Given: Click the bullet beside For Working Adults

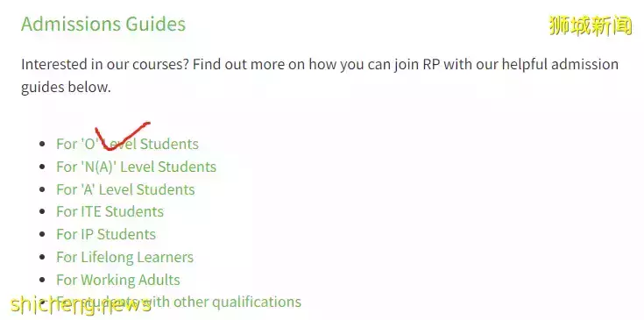Looking at the screenshot, I should [x=42, y=281].
